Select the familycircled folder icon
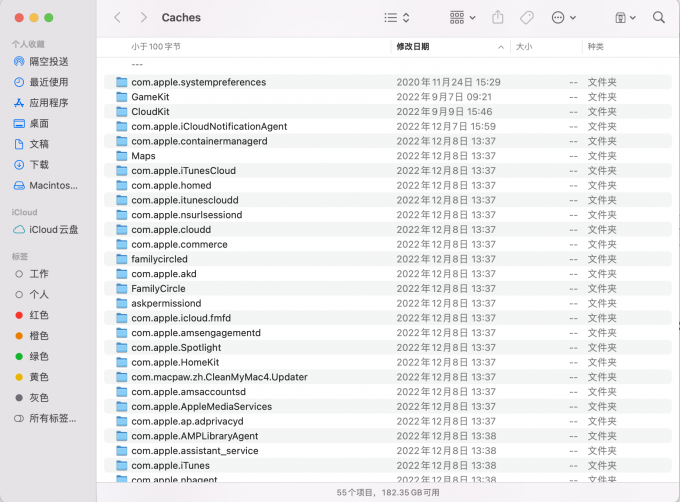The height and width of the screenshot is (502, 680). 122,259
